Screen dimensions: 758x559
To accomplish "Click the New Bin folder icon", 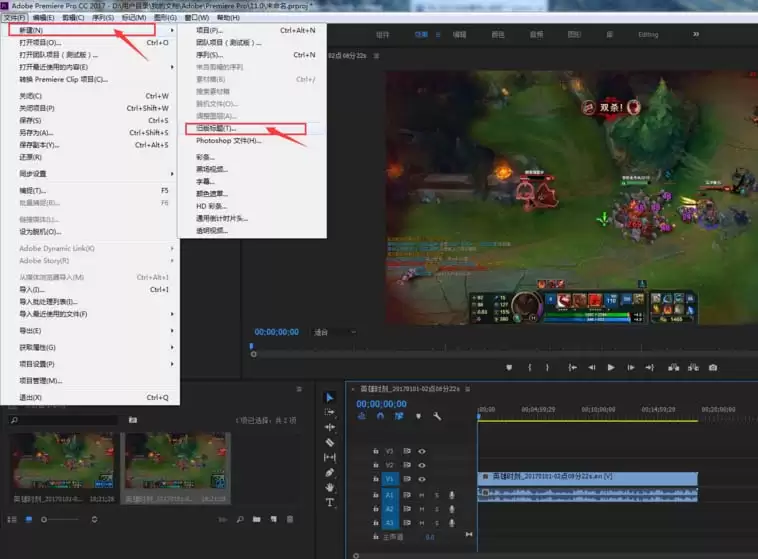I will pos(257,519).
